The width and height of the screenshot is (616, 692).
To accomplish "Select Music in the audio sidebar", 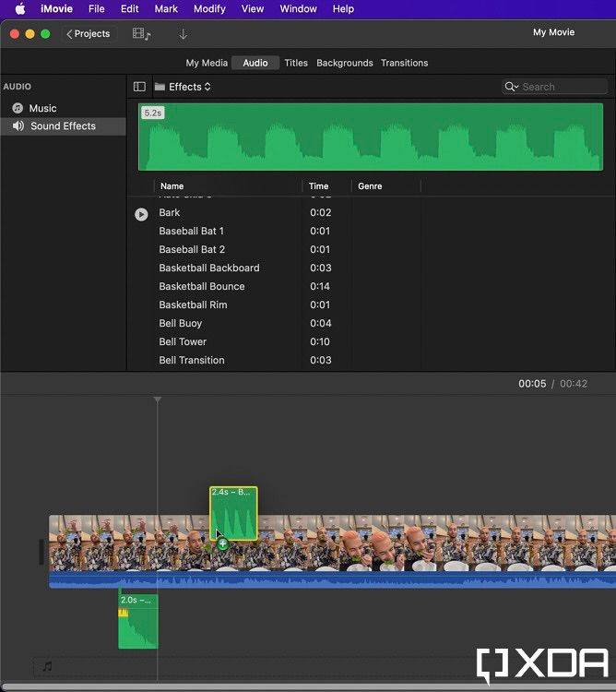I will click(63, 108).
